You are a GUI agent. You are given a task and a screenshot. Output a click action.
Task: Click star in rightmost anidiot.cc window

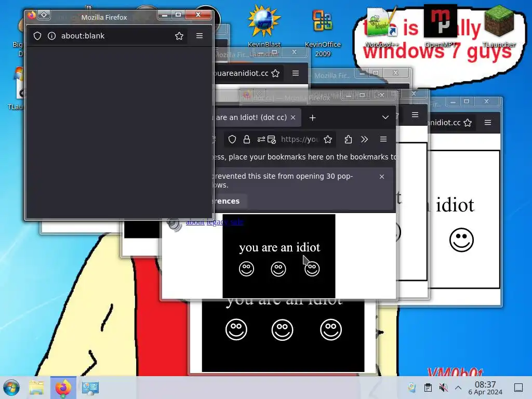click(x=468, y=123)
